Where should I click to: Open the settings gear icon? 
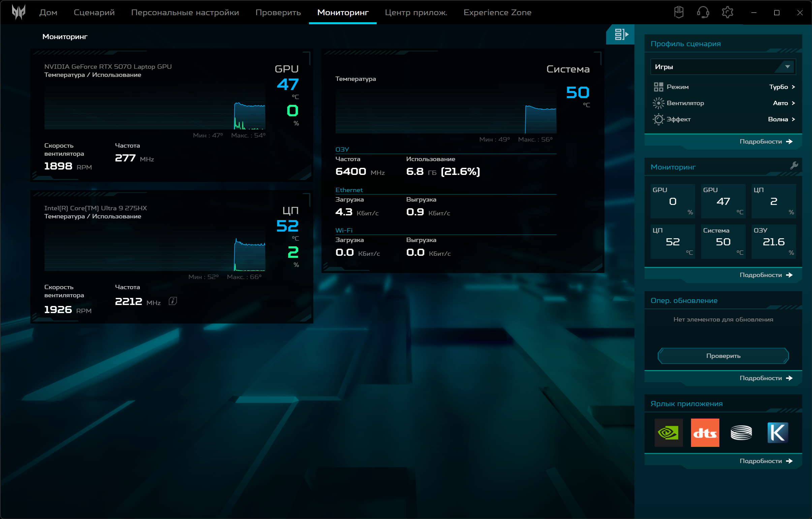(x=727, y=12)
